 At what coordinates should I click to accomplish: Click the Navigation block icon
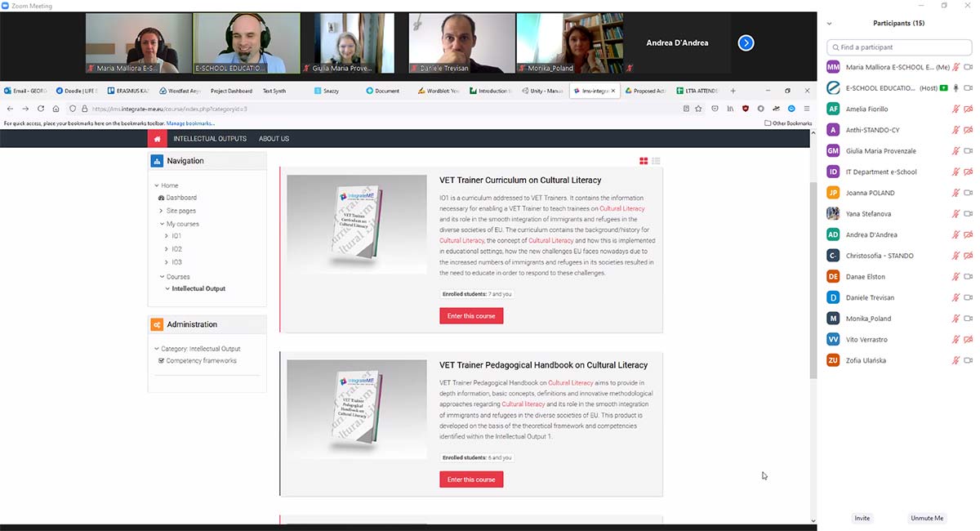[x=157, y=161]
